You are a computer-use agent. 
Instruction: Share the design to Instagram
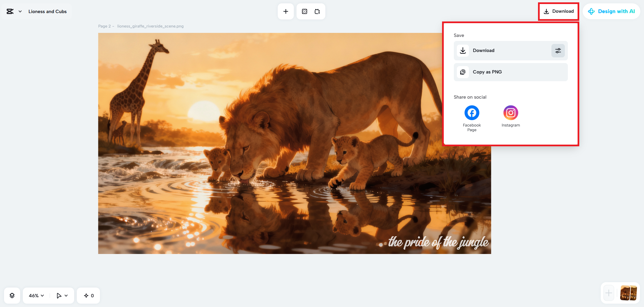(x=511, y=112)
